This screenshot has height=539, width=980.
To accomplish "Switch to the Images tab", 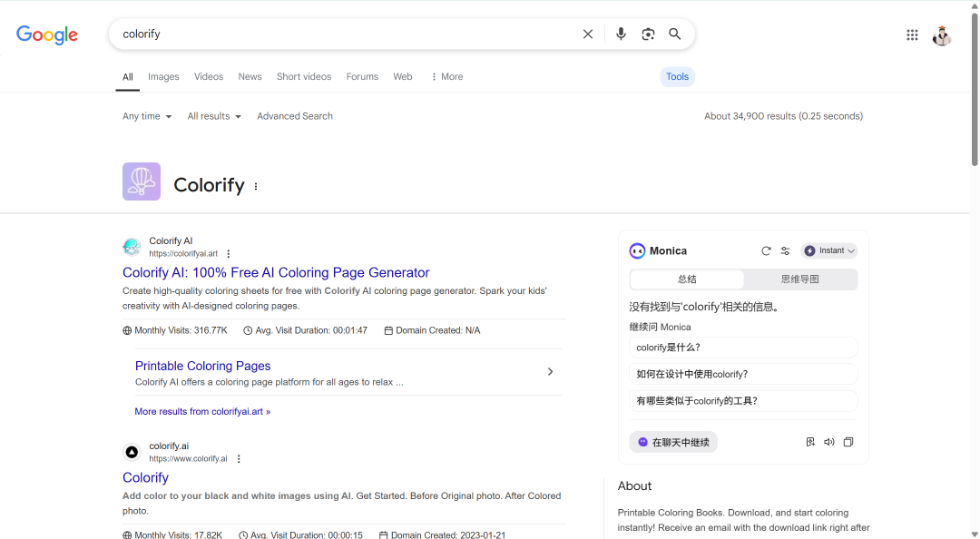I will [163, 76].
